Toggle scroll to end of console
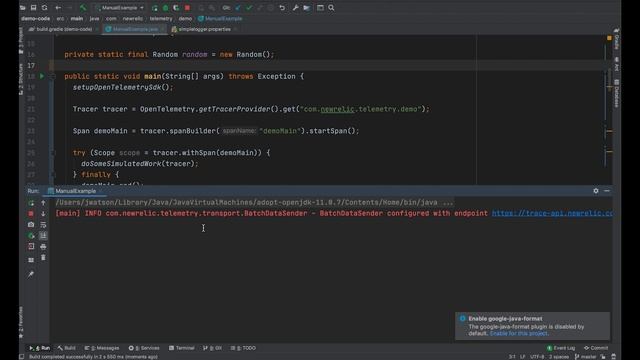This screenshot has width=640, height=360. pos(43,236)
